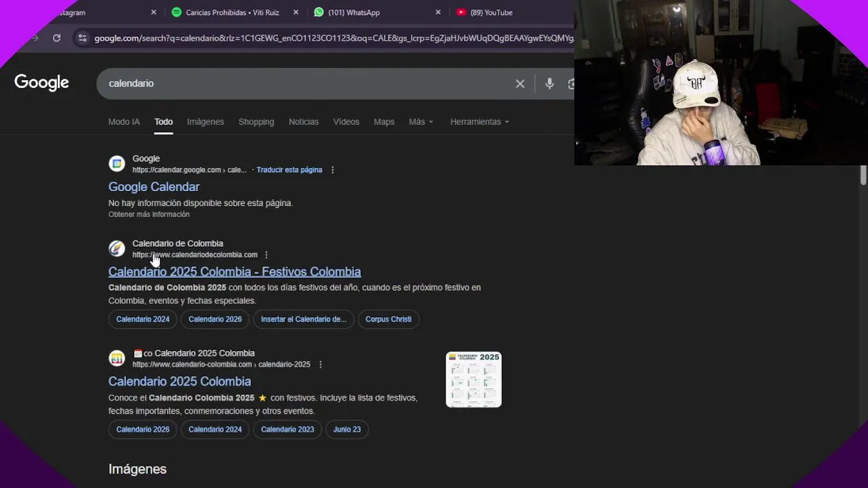868x488 pixels.
Task: Open more options for calendariodecolombia.com result
Action: coord(267,255)
